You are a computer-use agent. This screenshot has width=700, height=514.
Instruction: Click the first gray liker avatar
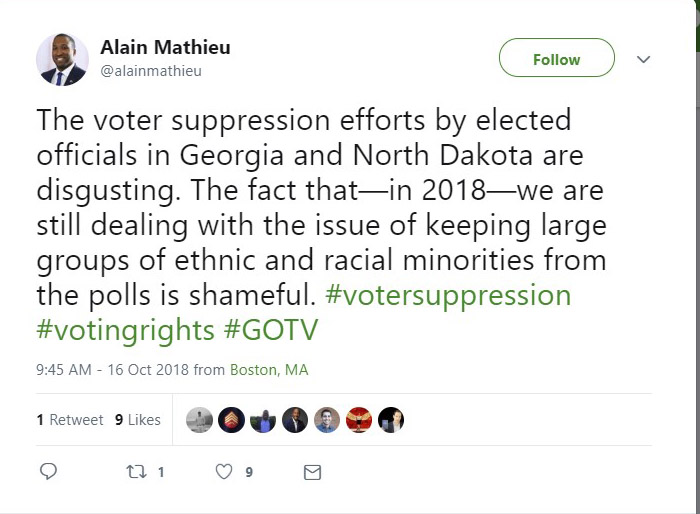coord(199,420)
